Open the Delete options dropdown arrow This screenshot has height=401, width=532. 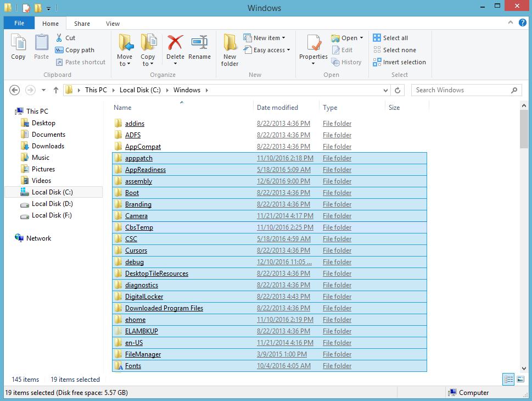tap(175, 64)
